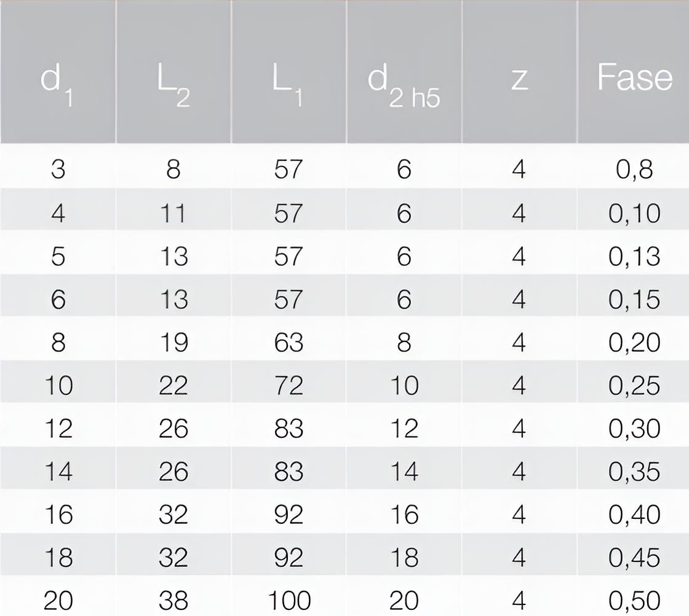The image size is (689, 616).
Task: Select the L2 value 38
Action: pyautogui.click(x=173, y=600)
